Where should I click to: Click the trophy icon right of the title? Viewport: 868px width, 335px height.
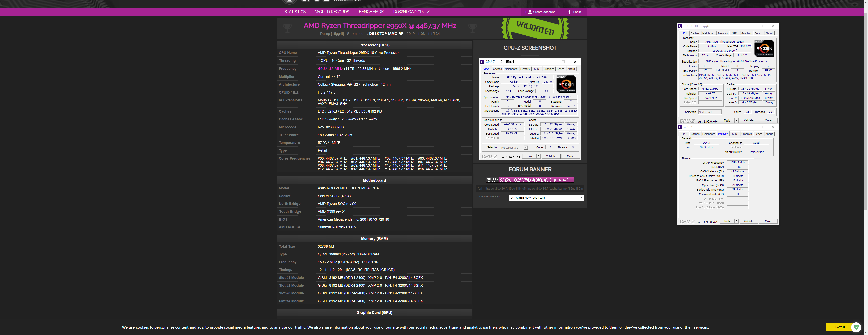(x=472, y=28)
